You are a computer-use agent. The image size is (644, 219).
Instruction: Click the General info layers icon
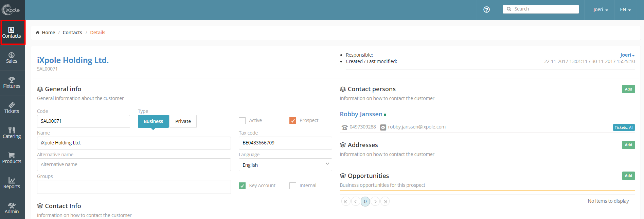click(40, 89)
